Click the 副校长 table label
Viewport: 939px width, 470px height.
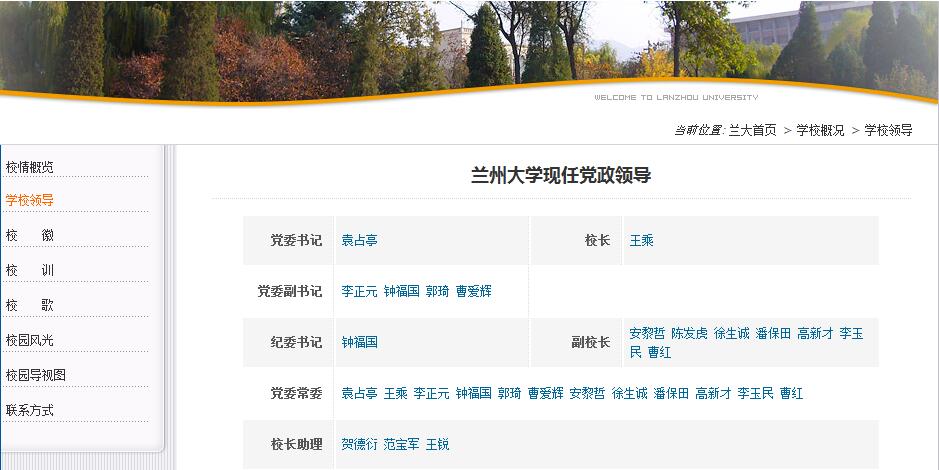[591, 342]
